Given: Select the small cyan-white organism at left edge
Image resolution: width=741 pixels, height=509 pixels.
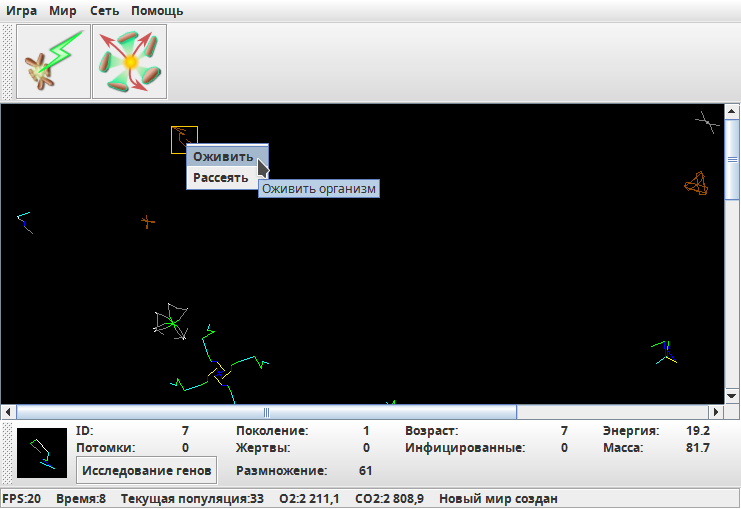Looking at the screenshot, I should (25, 223).
